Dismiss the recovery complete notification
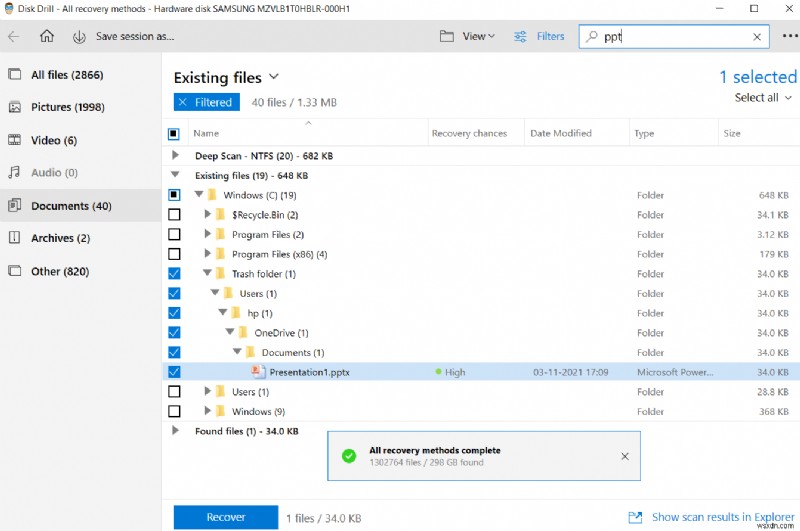 click(x=625, y=456)
